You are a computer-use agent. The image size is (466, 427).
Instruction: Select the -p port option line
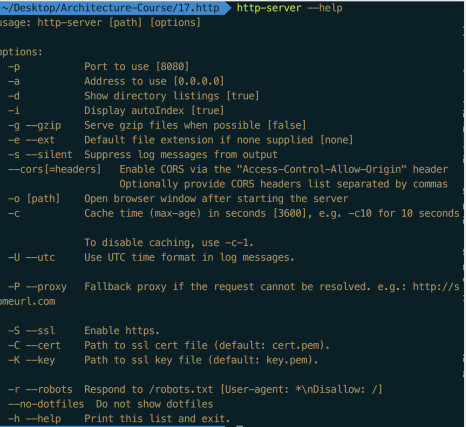(x=99, y=66)
